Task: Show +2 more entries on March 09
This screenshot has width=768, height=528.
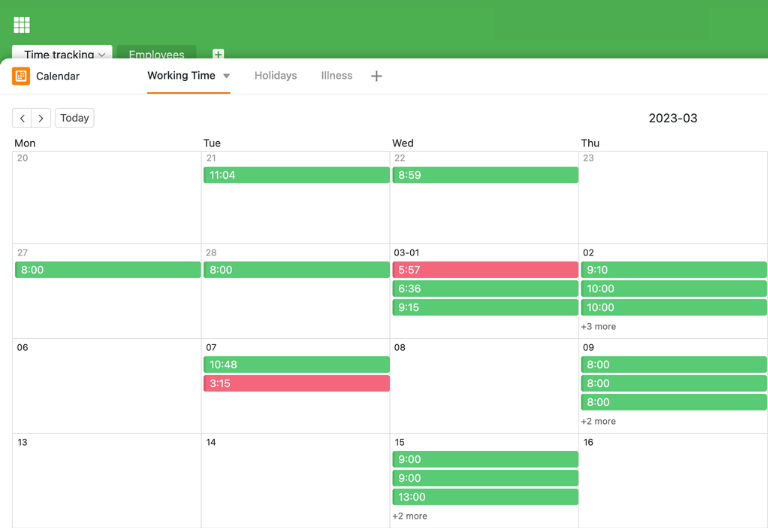Action: coord(598,422)
